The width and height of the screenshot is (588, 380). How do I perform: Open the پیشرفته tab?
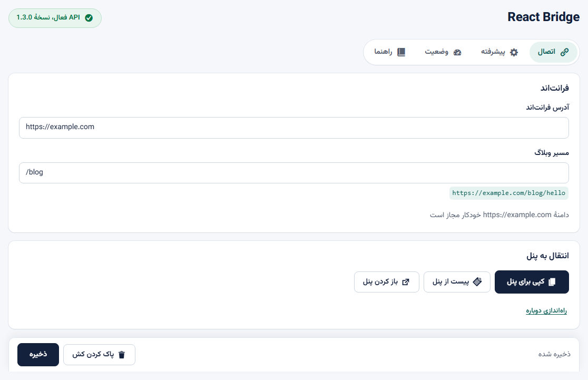[500, 52]
